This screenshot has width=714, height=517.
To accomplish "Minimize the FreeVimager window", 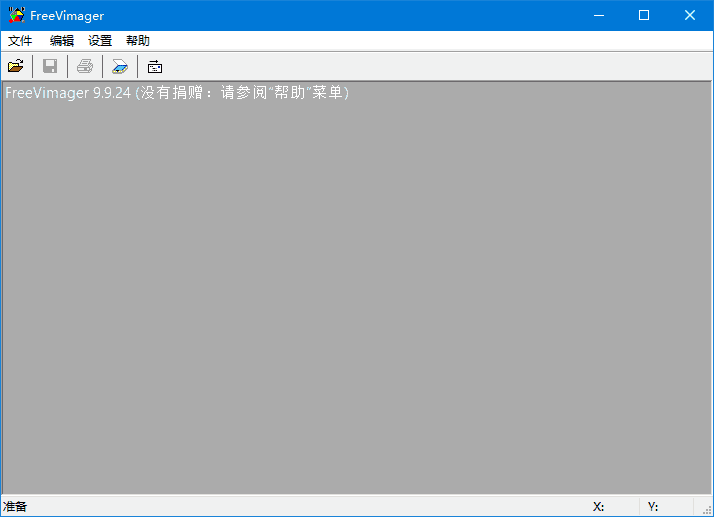I will pos(599,15).
